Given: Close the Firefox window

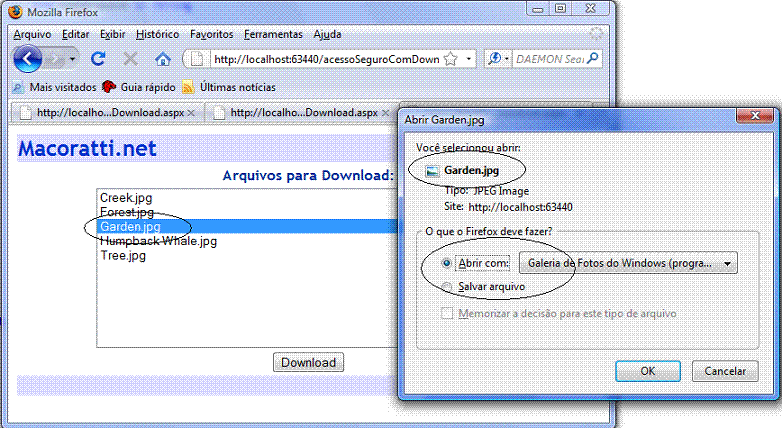Looking at the screenshot, I should click(590, 8).
